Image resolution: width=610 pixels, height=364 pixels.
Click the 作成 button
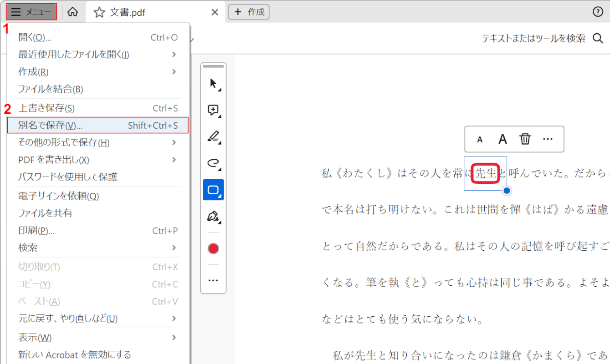coord(249,12)
